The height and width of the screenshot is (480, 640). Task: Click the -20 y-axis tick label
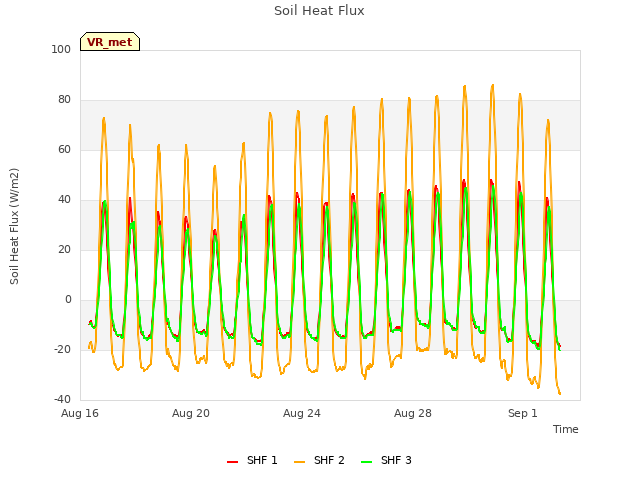(x=62, y=349)
